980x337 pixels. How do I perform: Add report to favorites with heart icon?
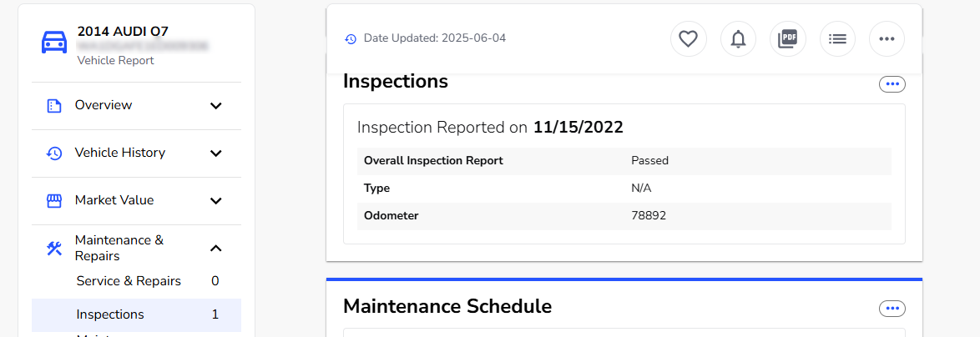pyautogui.click(x=688, y=38)
